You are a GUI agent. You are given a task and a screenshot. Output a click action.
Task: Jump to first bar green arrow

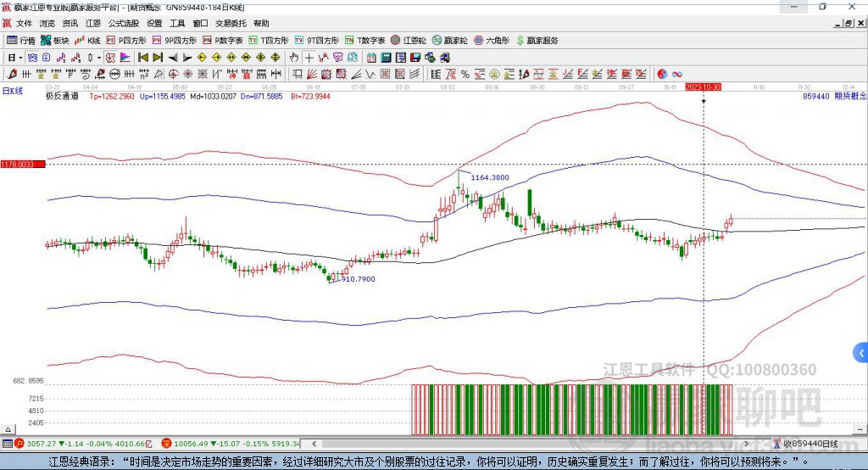coord(142,58)
